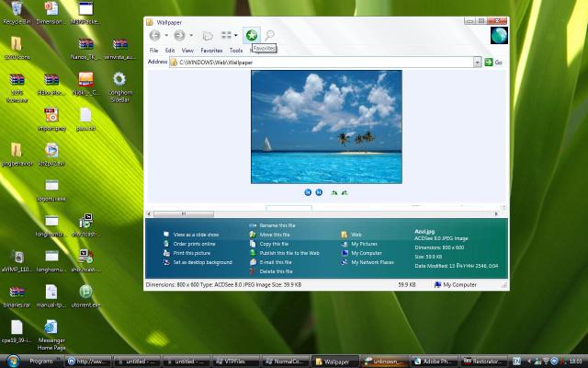Rotate the picture clockwise
The height and width of the screenshot is (368, 588).
(x=334, y=192)
